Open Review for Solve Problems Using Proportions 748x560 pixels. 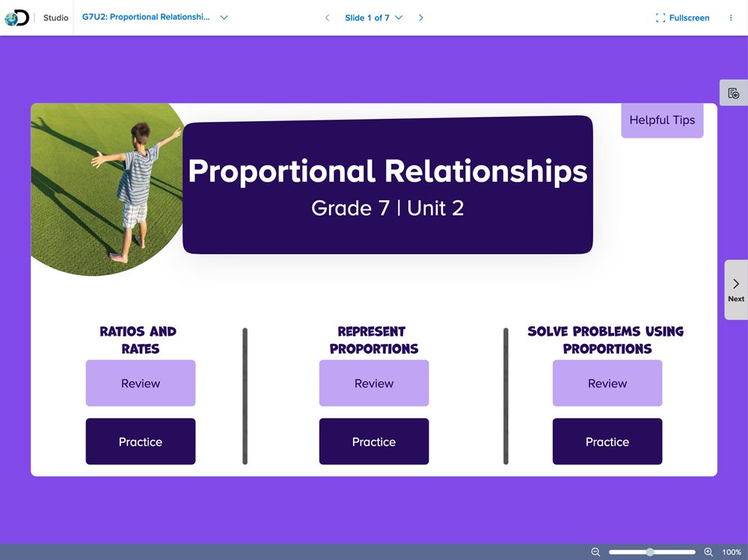(x=607, y=384)
